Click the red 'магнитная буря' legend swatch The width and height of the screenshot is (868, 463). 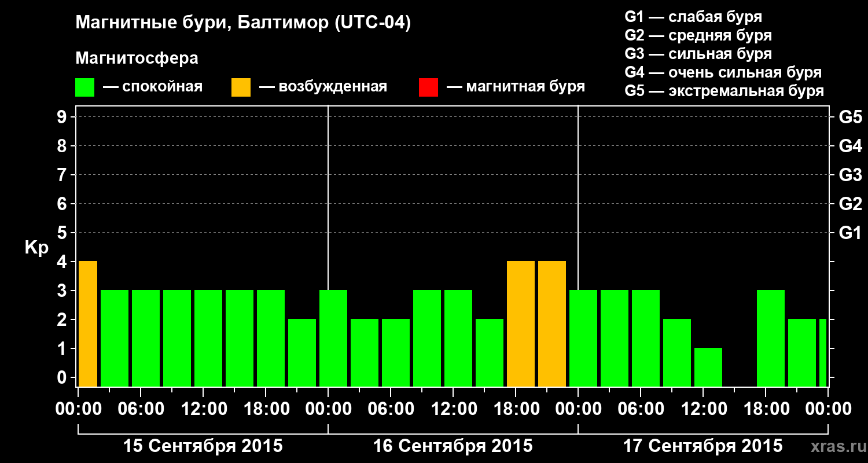point(428,87)
